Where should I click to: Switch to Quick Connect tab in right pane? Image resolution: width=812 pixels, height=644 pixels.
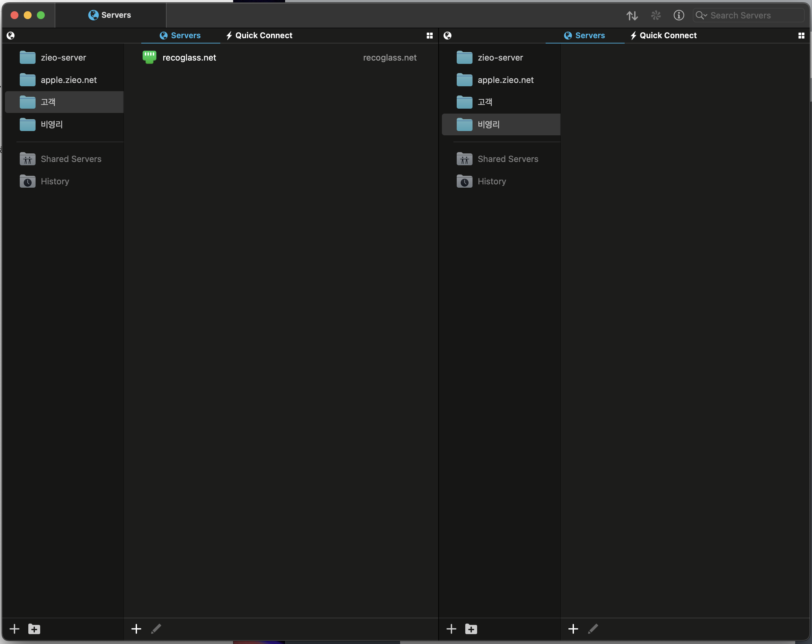click(663, 36)
